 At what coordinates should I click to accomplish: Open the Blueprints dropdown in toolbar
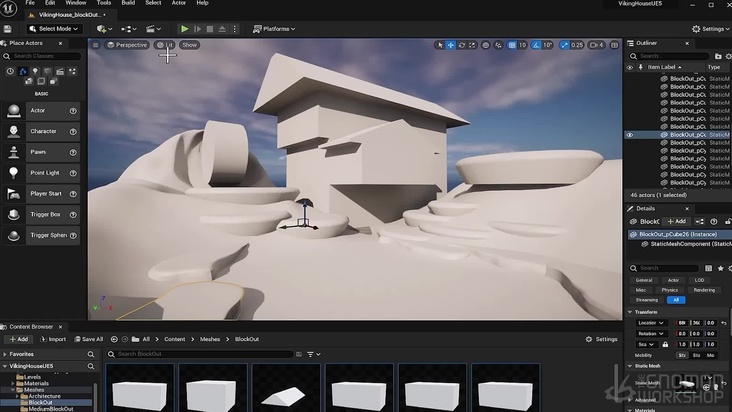(x=129, y=29)
